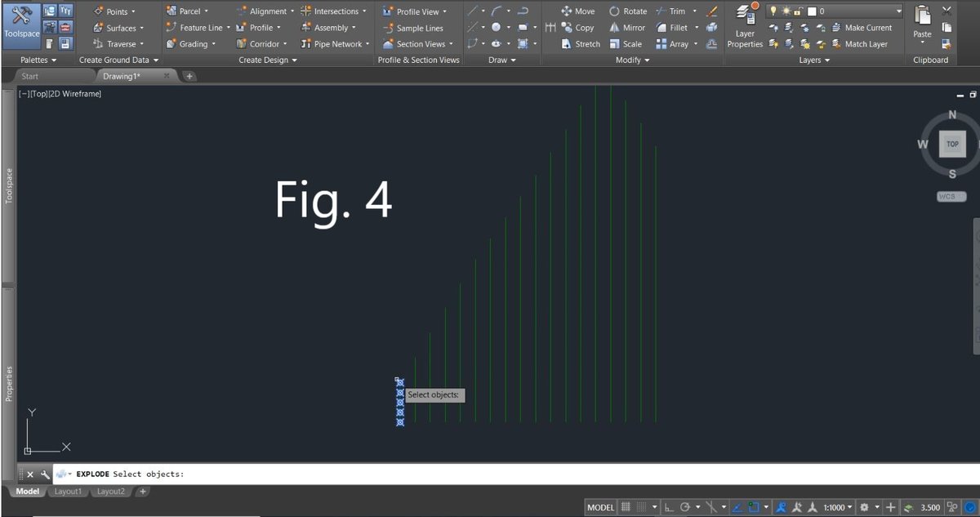Image resolution: width=980 pixels, height=517 pixels.
Task: Select the Circle draw tool
Action: (x=496, y=28)
